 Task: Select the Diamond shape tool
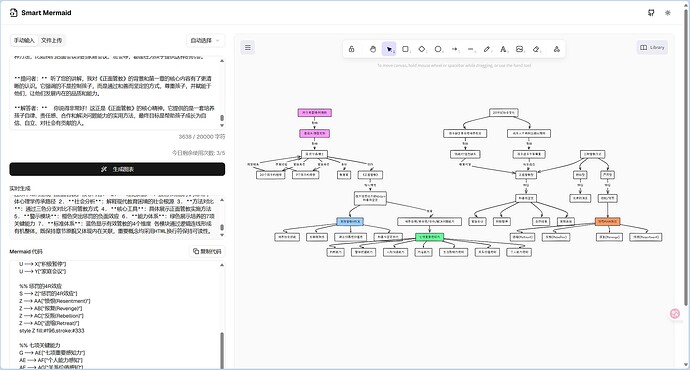pyautogui.click(x=422, y=49)
